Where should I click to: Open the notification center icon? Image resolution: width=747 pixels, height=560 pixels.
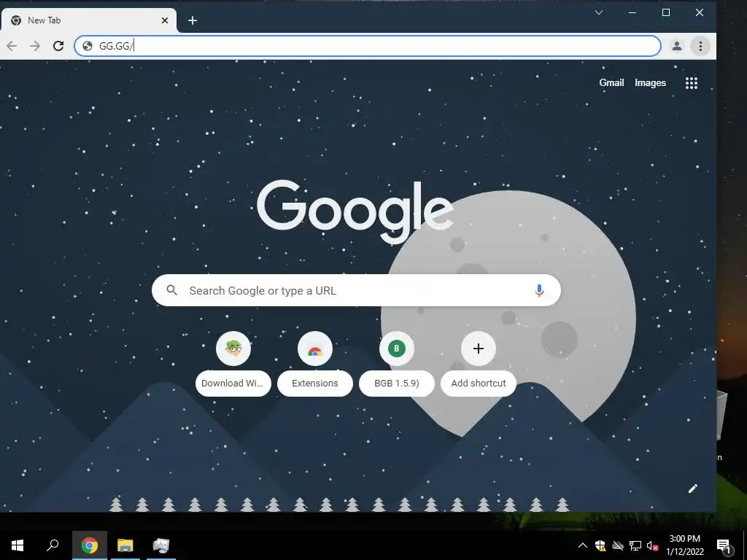pos(724,546)
